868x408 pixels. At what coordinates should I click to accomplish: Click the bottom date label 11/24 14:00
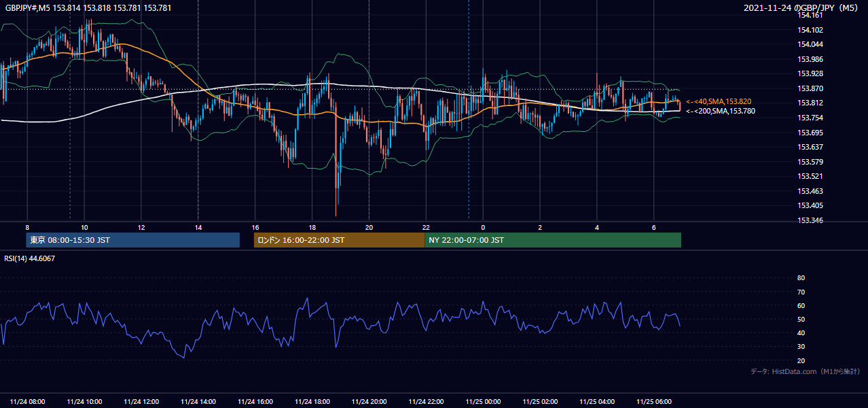coord(198,401)
